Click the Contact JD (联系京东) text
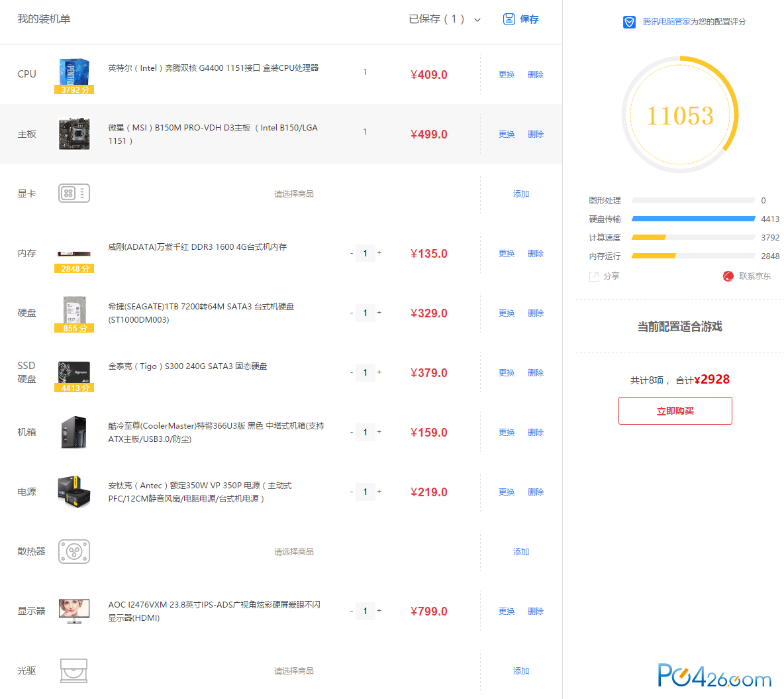784x699 pixels. pyautogui.click(x=755, y=276)
